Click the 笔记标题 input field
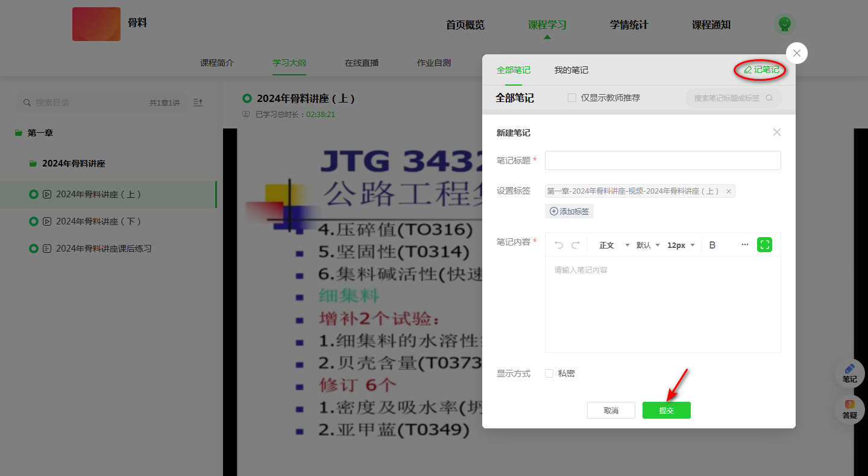The height and width of the screenshot is (476, 868). (x=662, y=160)
